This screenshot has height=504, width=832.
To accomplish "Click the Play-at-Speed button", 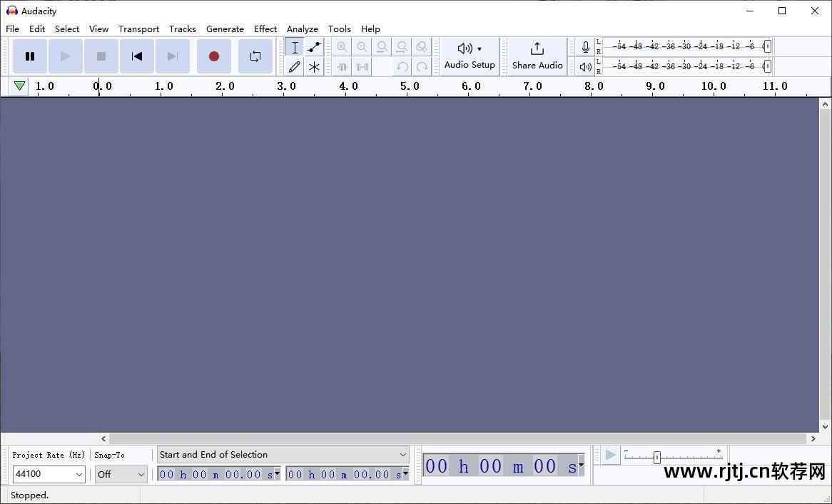I will [611, 456].
